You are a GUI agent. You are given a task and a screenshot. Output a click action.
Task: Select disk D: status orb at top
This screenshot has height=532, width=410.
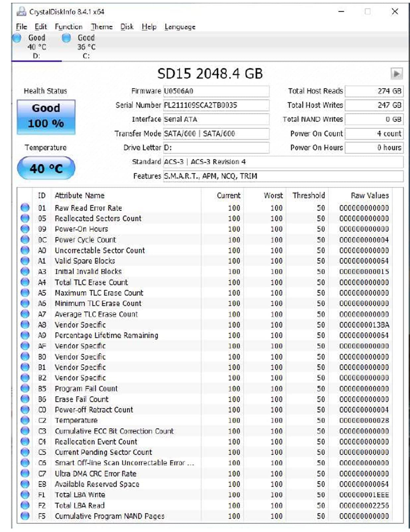pos(17,38)
